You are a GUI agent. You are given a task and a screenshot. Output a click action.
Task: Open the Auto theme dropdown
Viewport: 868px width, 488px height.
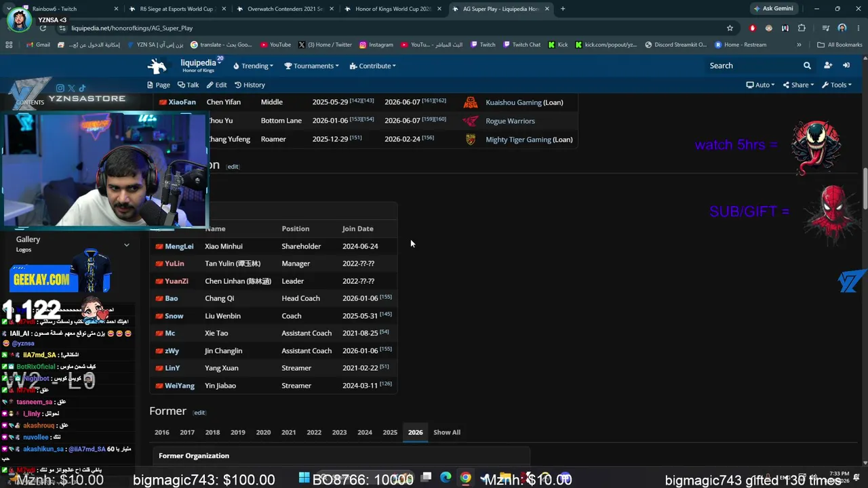pos(760,85)
